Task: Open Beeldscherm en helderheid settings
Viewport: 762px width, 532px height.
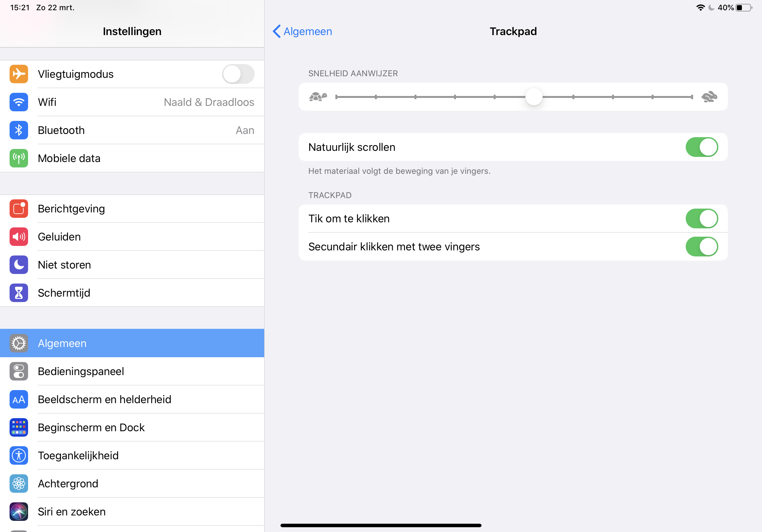Action: tap(105, 399)
